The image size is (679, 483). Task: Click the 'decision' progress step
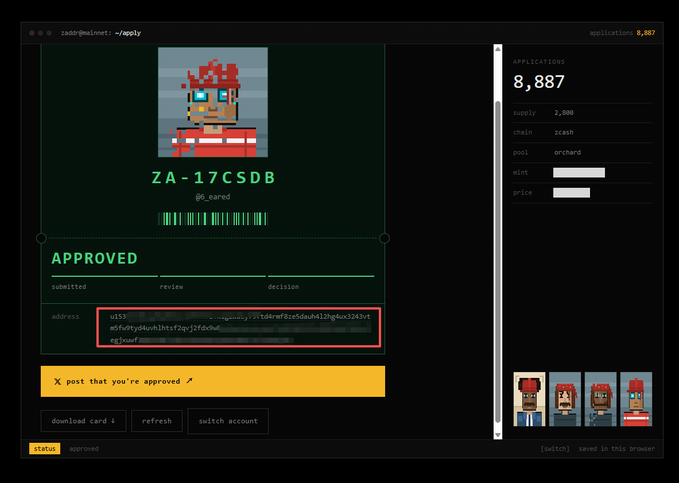click(x=283, y=287)
